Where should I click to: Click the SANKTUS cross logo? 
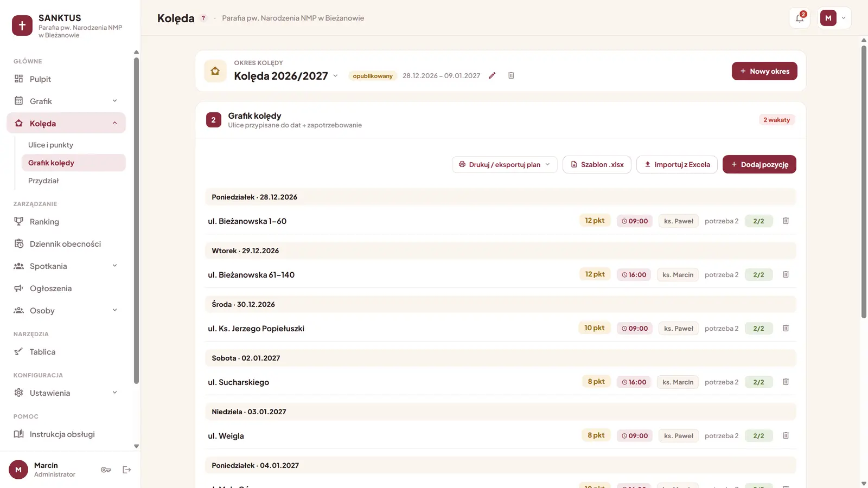point(22,25)
